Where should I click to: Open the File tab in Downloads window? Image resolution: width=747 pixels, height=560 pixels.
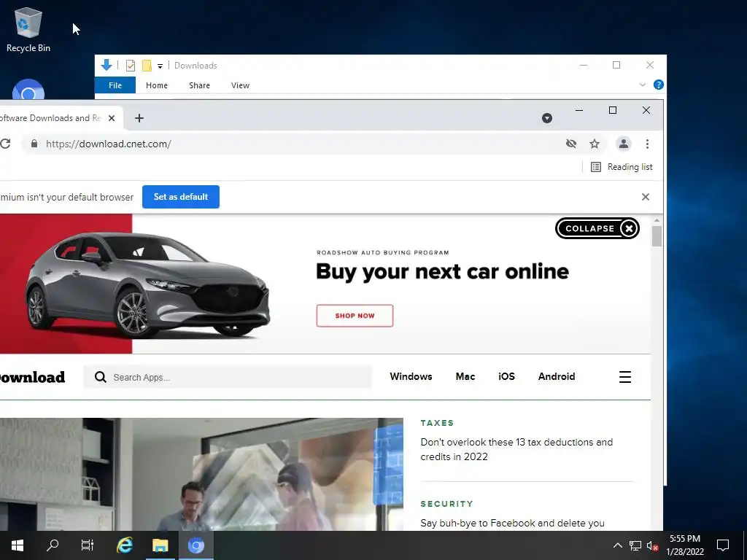click(115, 85)
